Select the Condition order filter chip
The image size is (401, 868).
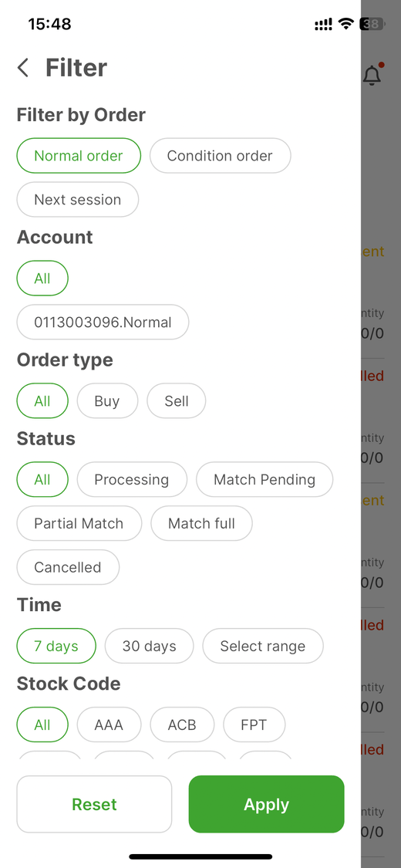(220, 156)
